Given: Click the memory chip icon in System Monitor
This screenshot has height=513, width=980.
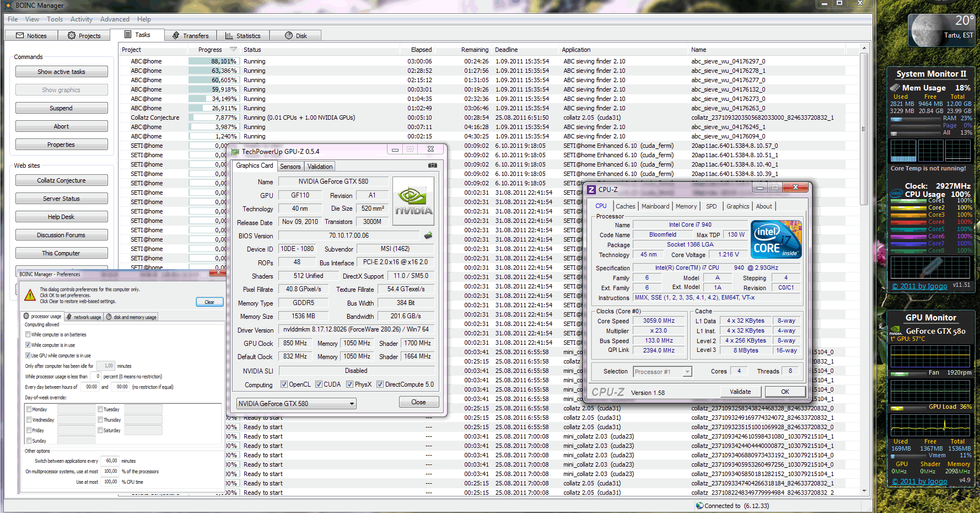Looking at the screenshot, I should (895, 88).
